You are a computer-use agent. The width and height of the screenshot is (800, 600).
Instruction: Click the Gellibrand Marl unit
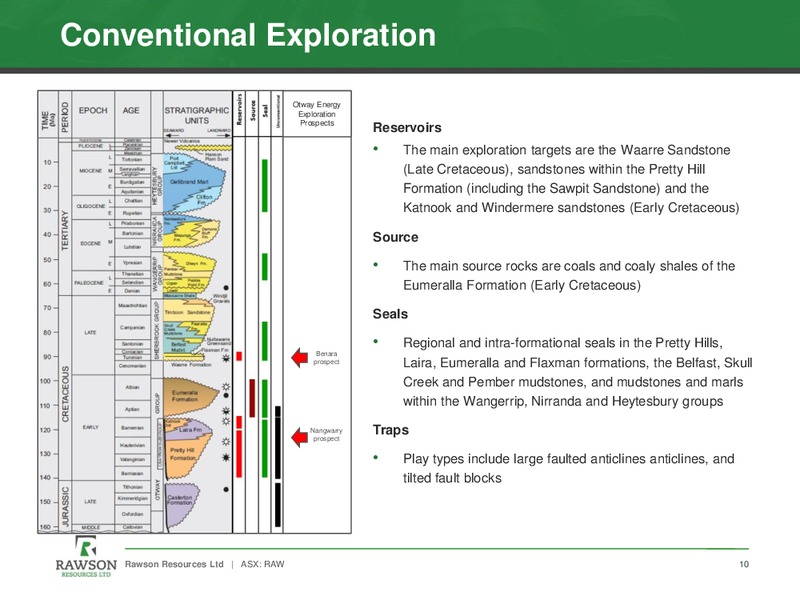point(189,182)
